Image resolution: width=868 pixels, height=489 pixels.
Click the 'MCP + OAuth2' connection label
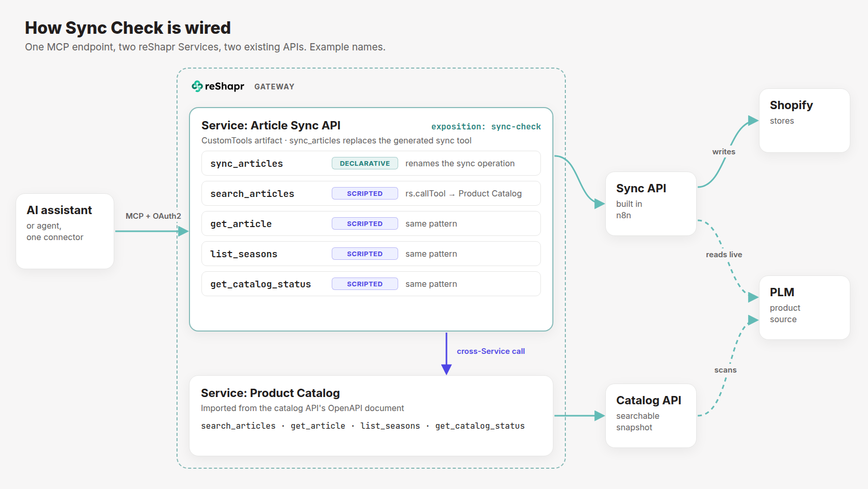[x=153, y=216]
